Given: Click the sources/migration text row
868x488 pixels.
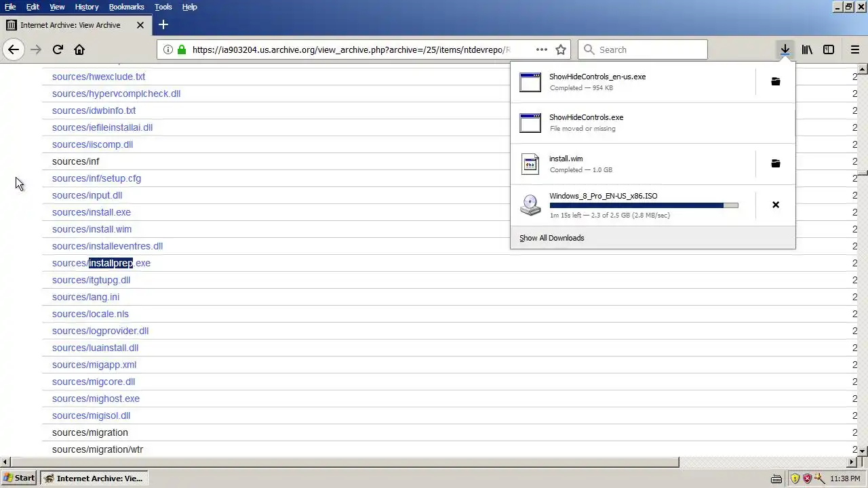Looking at the screenshot, I should [90, 432].
